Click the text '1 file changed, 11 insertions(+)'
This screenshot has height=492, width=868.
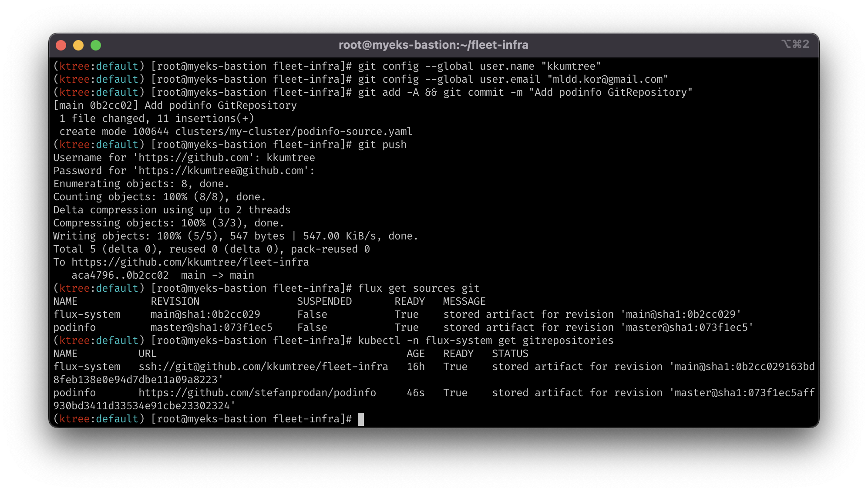click(x=157, y=118)
